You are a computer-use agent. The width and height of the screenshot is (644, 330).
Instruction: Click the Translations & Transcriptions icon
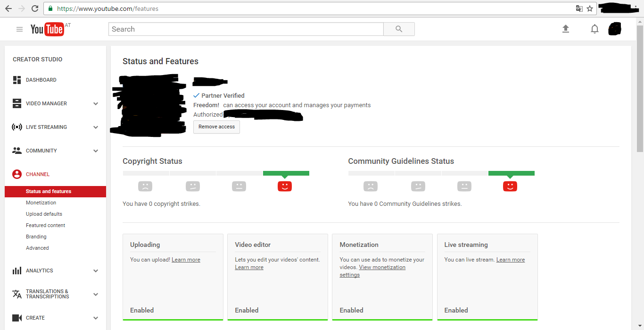pos(17,294)
